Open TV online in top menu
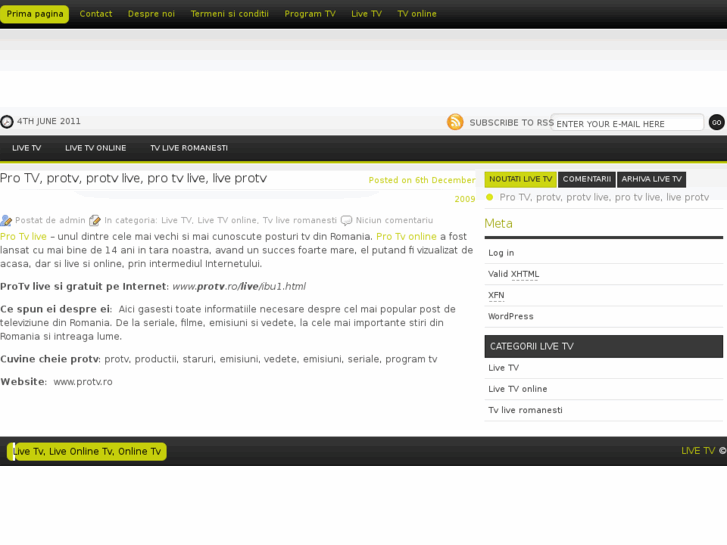This screenshot has width=727, height=545. point(417,14)
